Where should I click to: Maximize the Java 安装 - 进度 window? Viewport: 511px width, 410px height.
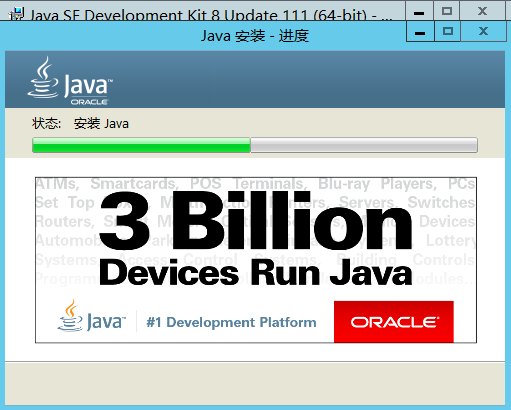(448, 32)
